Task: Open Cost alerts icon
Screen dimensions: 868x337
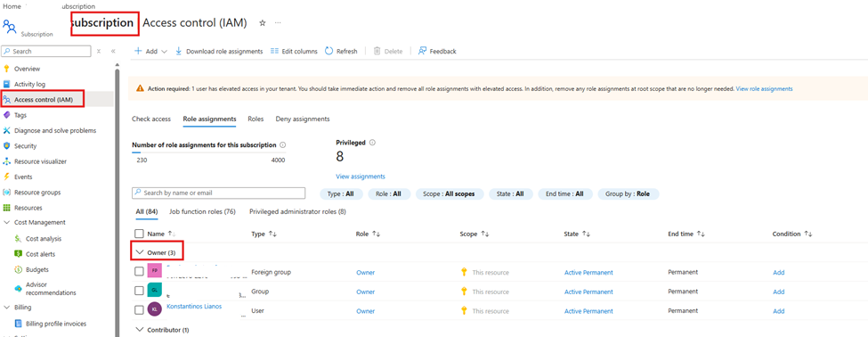Action: pyautogui.click(x=18, y=254)
